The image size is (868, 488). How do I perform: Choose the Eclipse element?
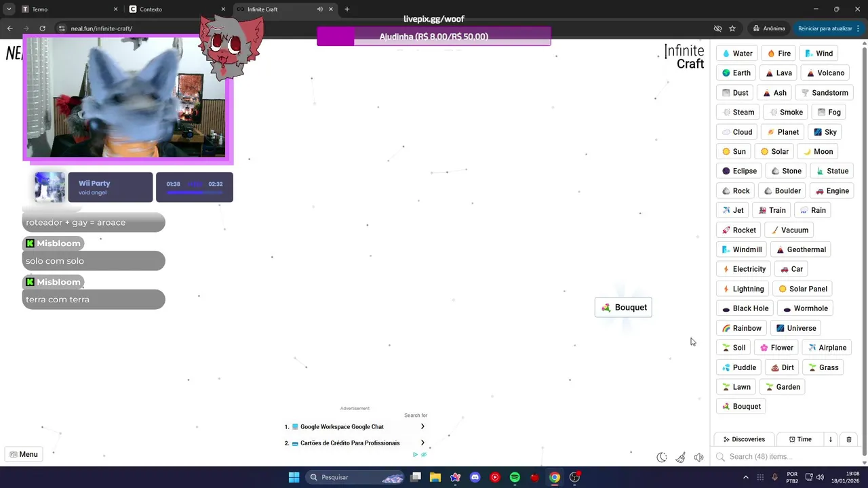coord(739,171)
